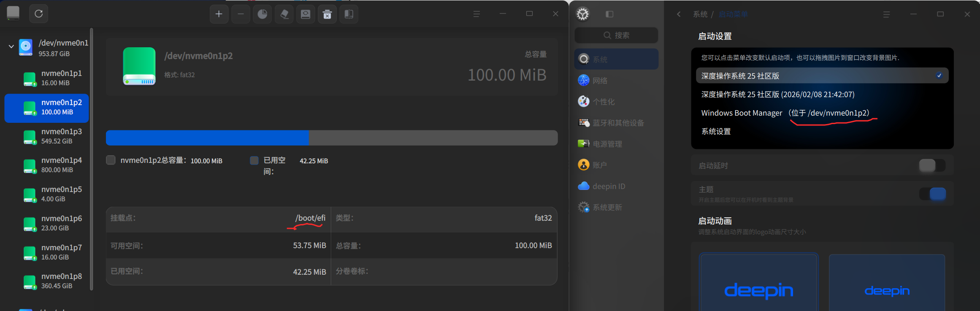Image resolution: width=980 pixels, height=311 pixels.
Task: Click the minus delete-partition toolbar icon
Action: click(x=241, y=14)
